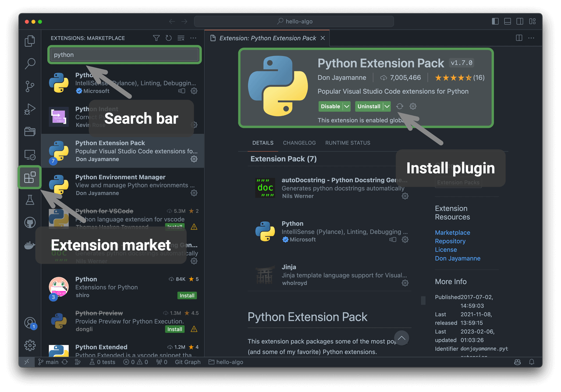
Task: Open the Uninstall dropdown arrow
Action: click(386, 106)
